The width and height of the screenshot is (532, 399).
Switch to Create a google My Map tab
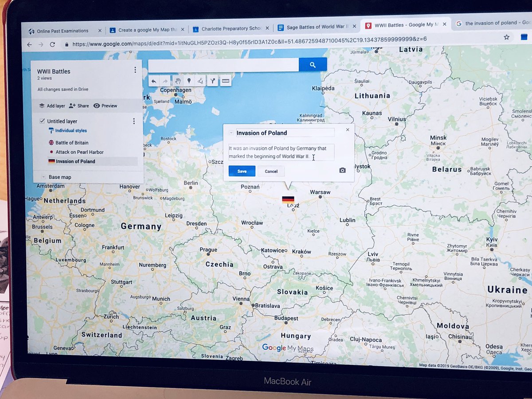147,30
